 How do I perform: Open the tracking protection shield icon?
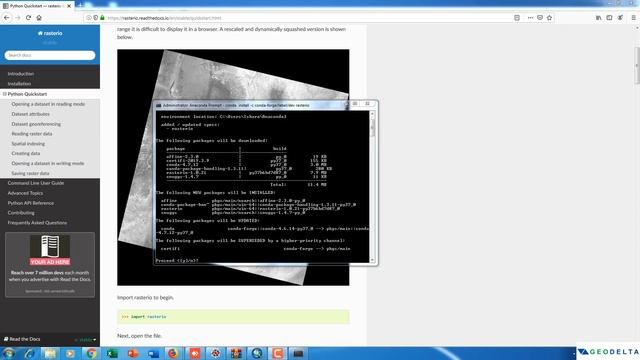point(96,18)
